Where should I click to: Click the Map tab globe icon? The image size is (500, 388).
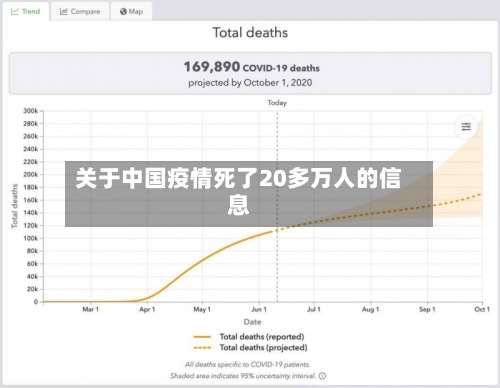123,12
